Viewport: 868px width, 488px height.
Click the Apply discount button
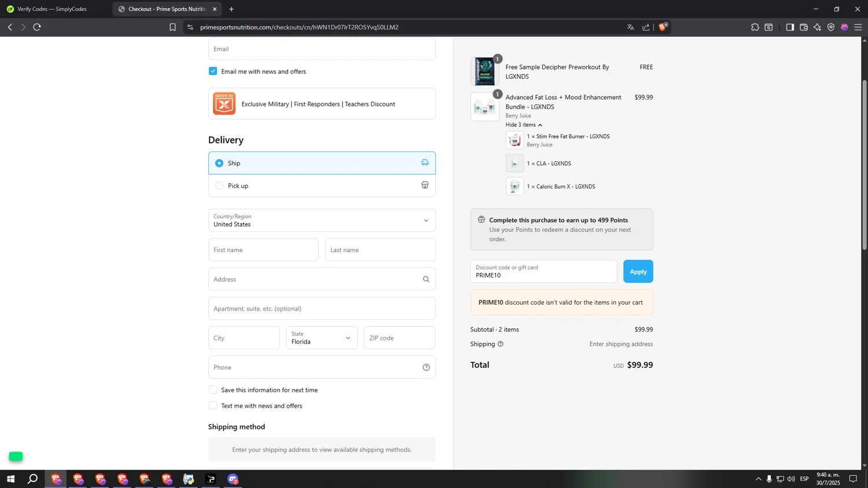[x=638, y=271]
